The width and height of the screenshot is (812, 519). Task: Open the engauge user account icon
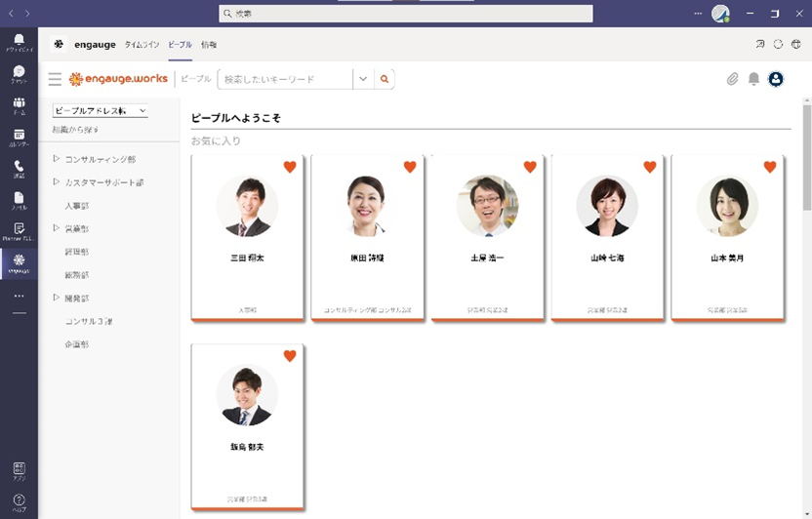(x=776, y=79)
